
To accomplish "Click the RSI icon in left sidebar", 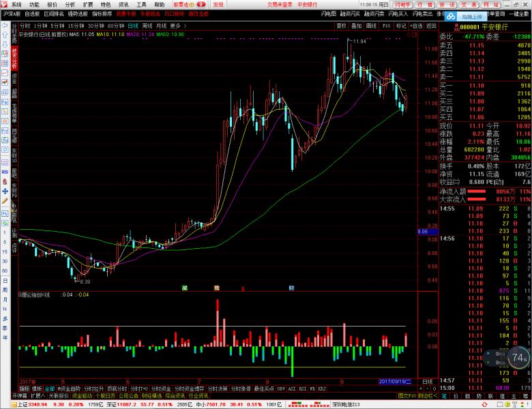I will (x=5, y=172).
